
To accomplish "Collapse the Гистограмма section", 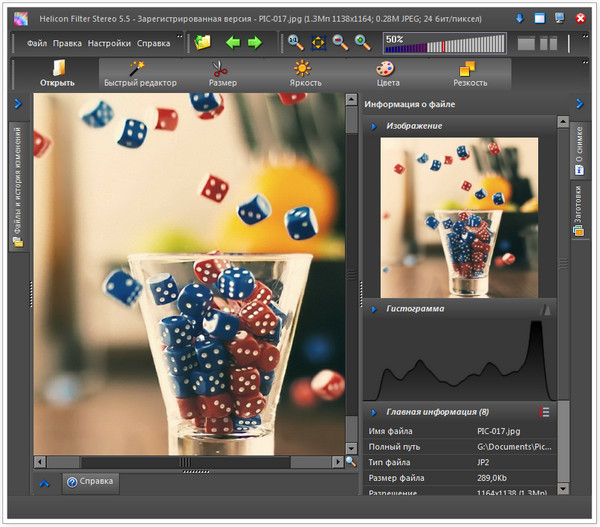I will tap(373, 310).
